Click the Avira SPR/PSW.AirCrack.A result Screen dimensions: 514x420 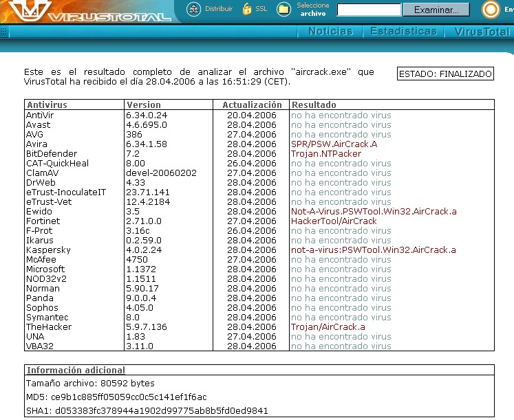pyautogui.click(x=334, y=144)
